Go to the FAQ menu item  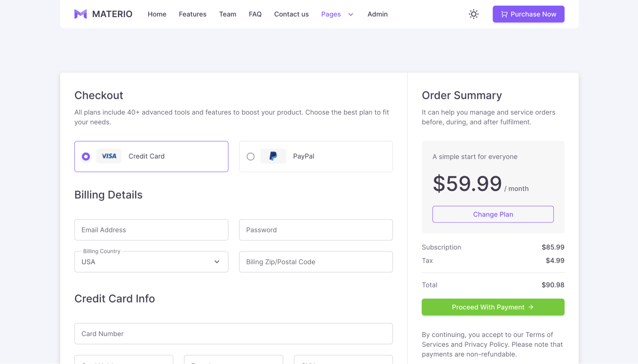coord(255,14)
